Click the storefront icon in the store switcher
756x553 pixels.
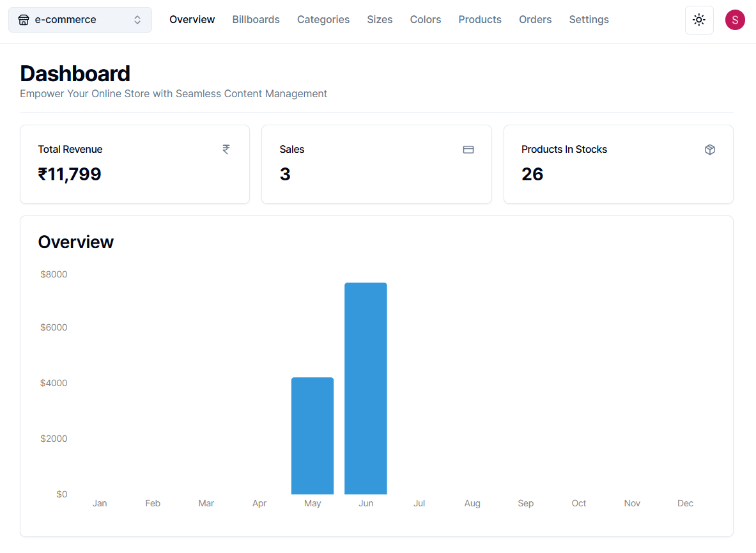coord(24,20)
